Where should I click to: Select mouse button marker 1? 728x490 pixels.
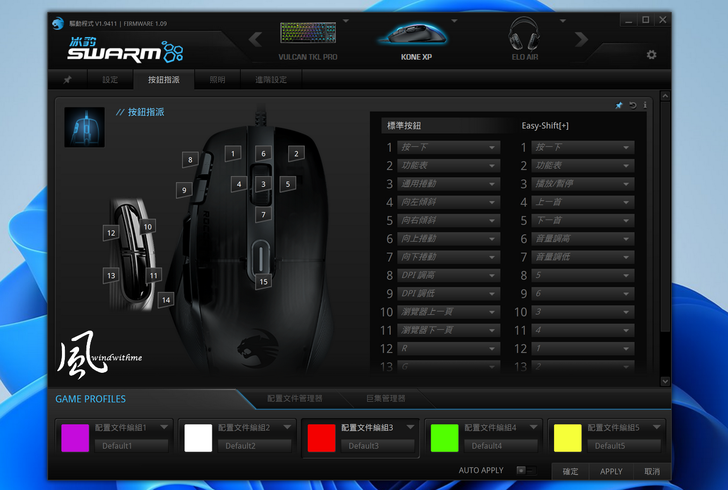point(233,154)
